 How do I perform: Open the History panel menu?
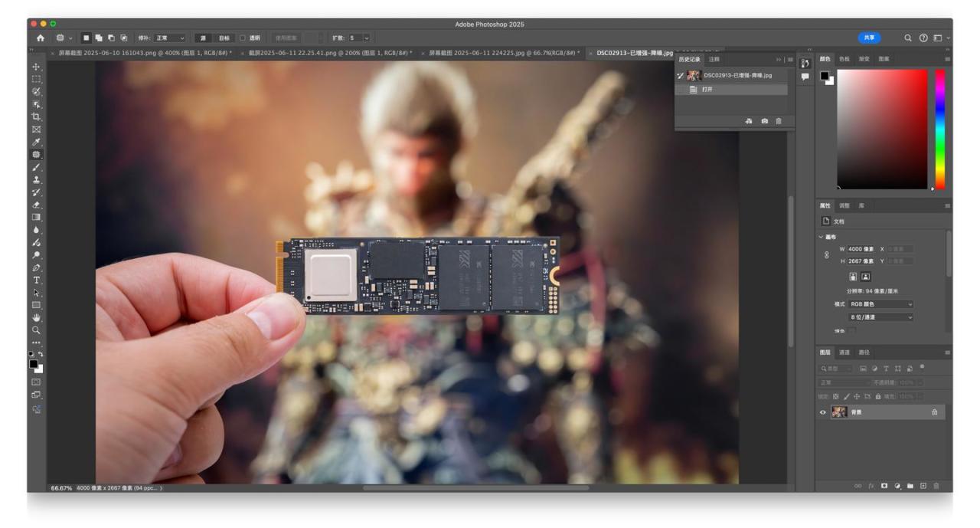pyautogui.click(x=790, y=59)
